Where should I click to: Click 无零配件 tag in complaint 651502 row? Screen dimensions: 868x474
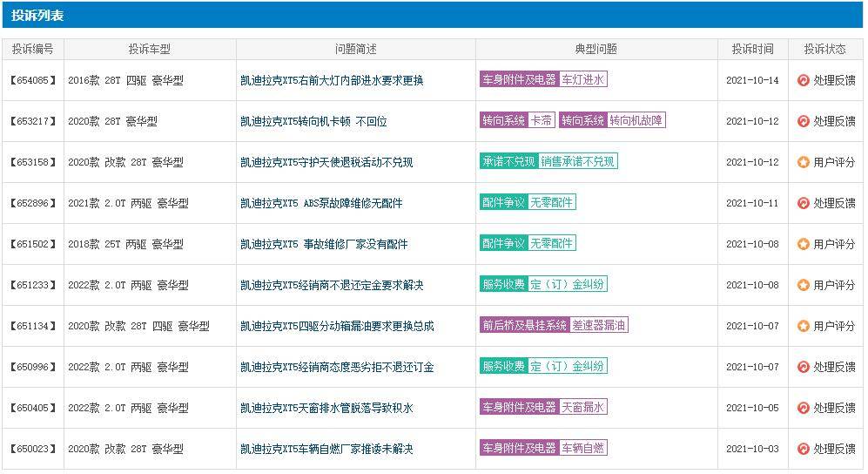[551, 244]
